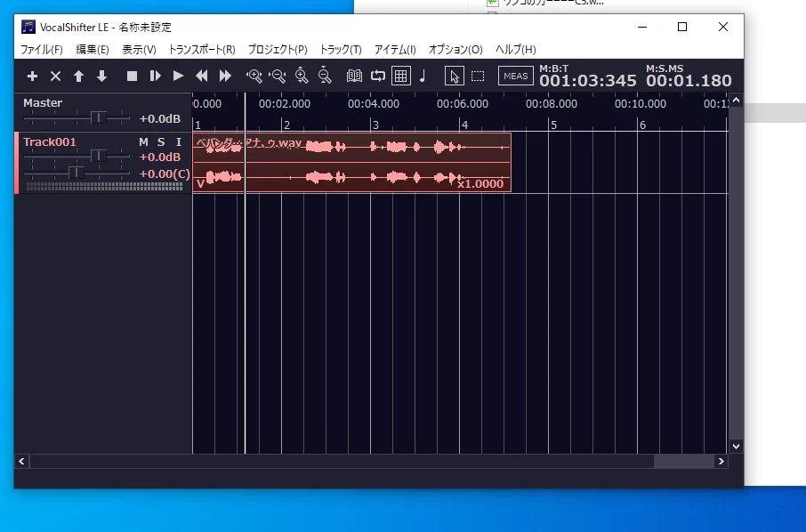Zoom out vertically with magnifier minus icon
This screenshot has height=532, width=806.
[x=325, y=75]
